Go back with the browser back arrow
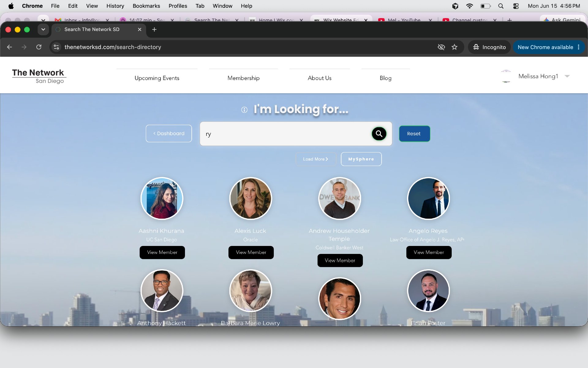The height and width of the screenshot is (368, 588). [x=9, y=47]
